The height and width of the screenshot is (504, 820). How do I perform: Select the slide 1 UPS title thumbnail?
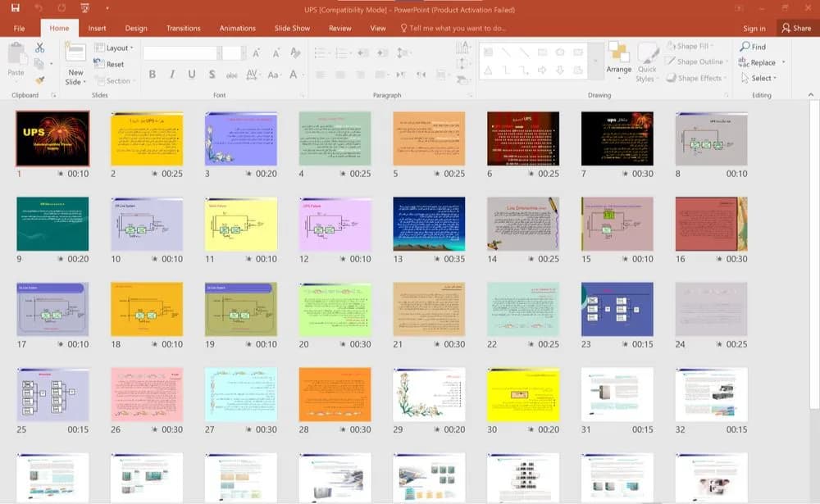[52, 138]
